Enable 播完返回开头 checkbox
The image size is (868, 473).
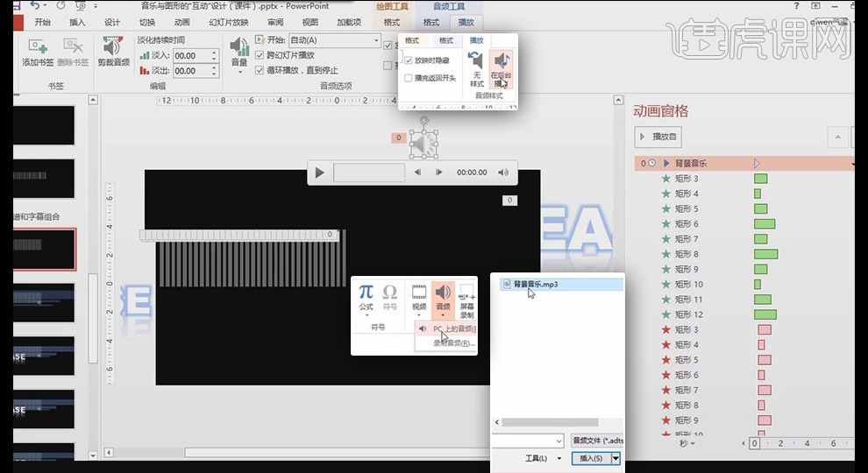pyautogui.click(x=409, y=78)
